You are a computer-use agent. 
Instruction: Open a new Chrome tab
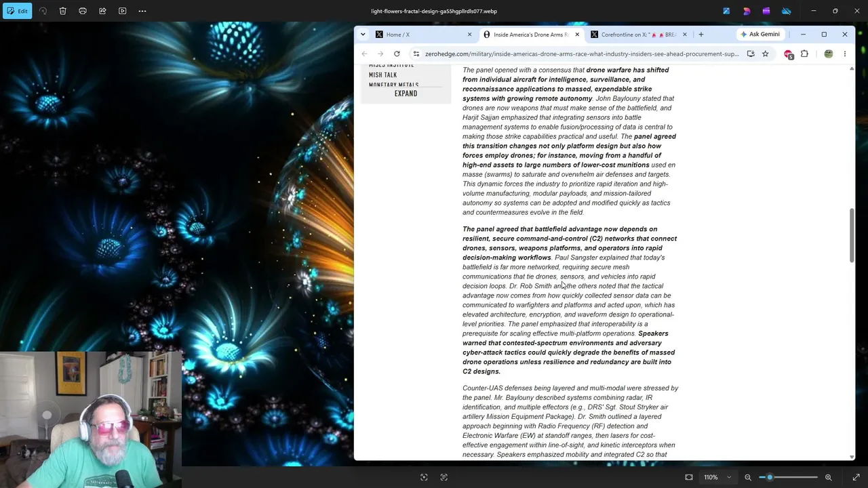point(701,35)
